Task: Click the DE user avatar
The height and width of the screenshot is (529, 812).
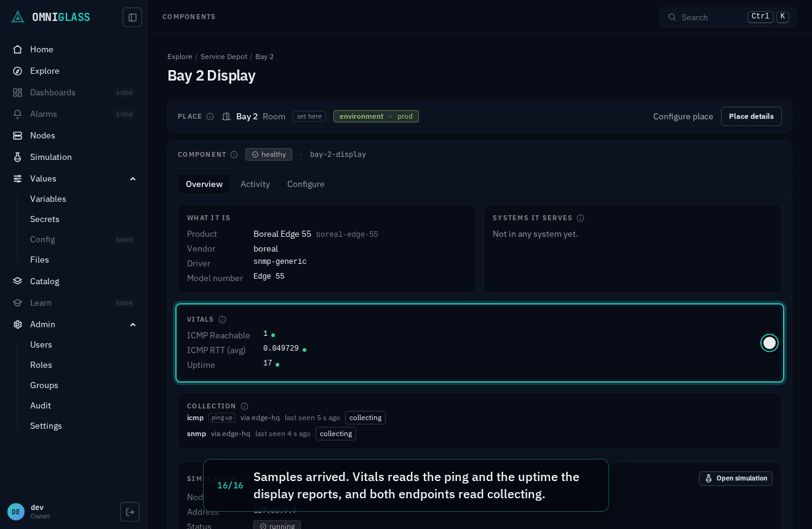Action: (x=16, y=512)
